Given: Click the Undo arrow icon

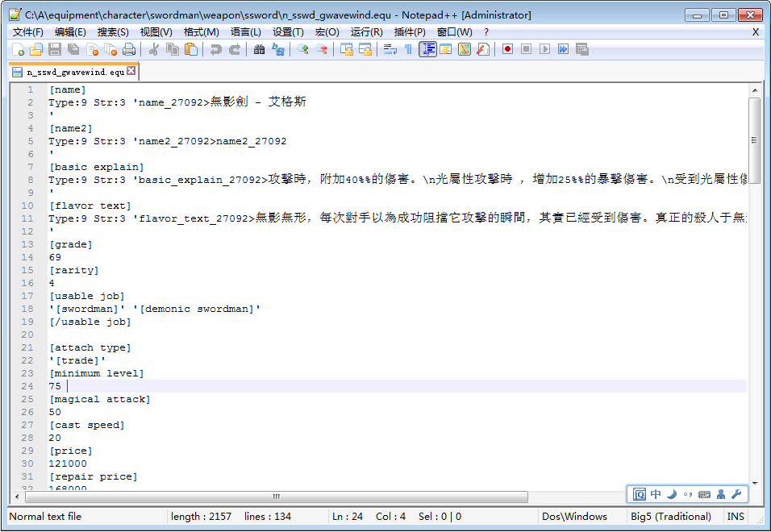Looking at the screenshot, I should pos(215,48).
